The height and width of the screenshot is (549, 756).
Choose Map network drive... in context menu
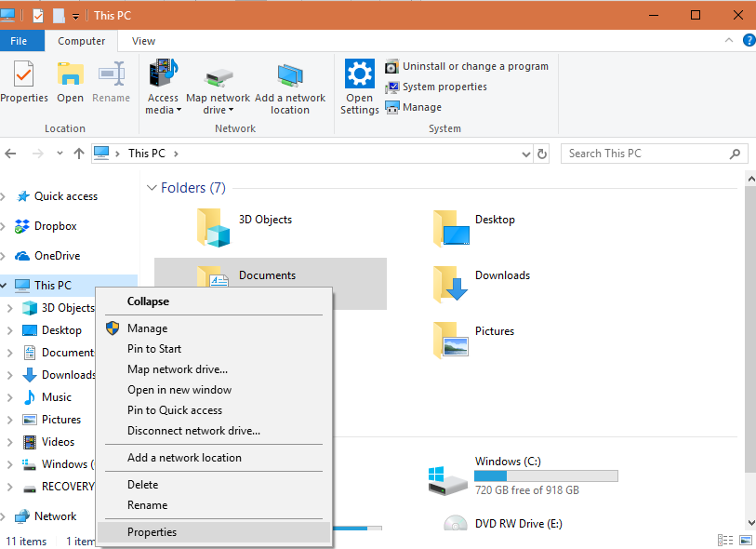pyautogui.click(x=214, y=369)
